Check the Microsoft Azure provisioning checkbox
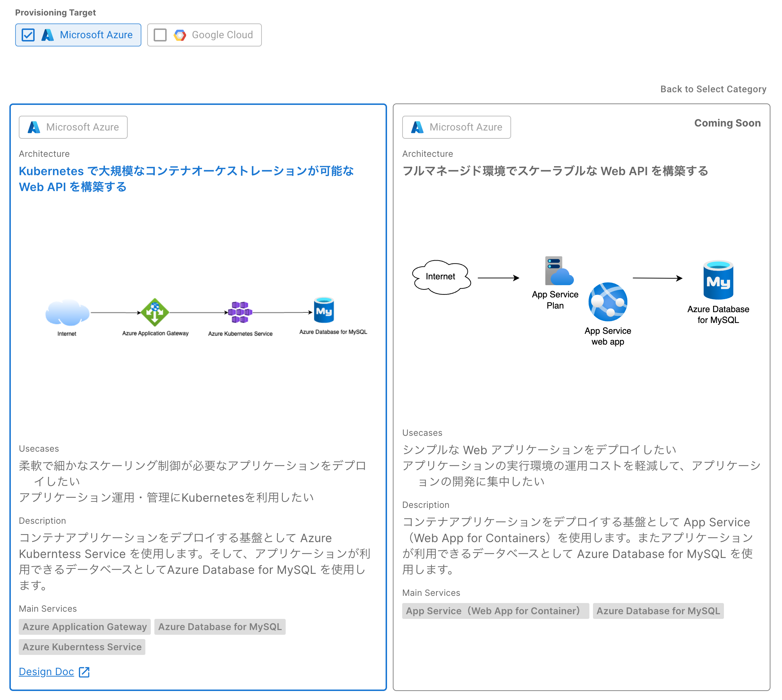Image resolution: width=782 pixels, height=700 pixels. click(x=28, y=35)
